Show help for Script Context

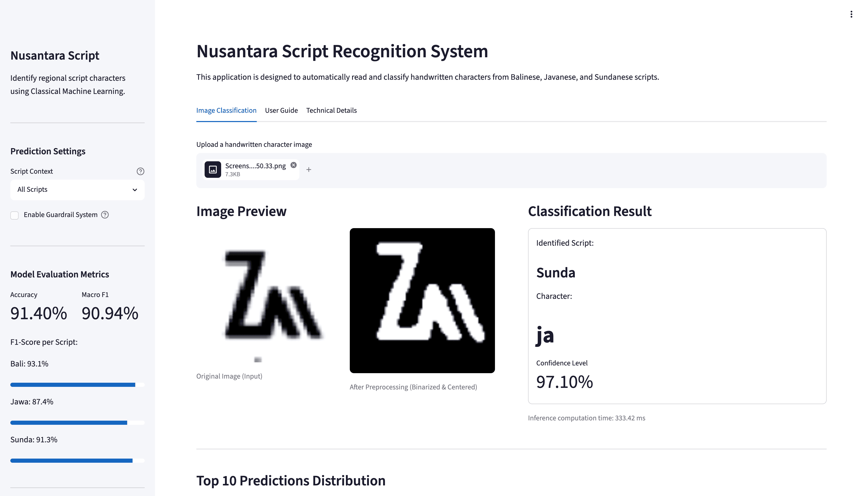click(x=141, y=171)
